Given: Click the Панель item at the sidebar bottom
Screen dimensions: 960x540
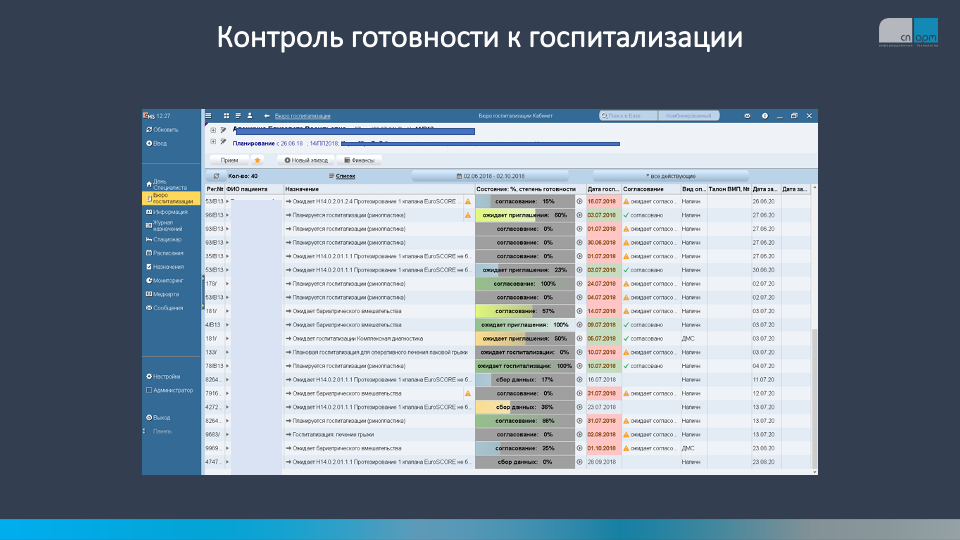Looking at the screenshot, I should (162, 431).
